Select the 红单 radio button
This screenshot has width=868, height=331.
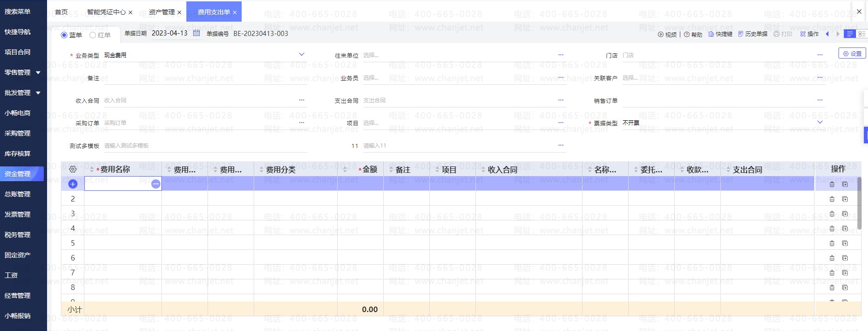(x=93, y=35)
